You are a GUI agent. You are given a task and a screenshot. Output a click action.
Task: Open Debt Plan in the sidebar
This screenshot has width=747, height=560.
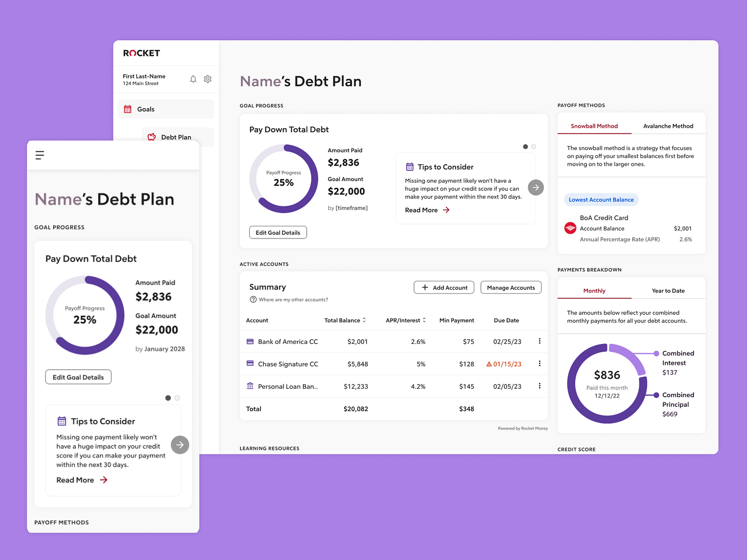pos(178,137)
